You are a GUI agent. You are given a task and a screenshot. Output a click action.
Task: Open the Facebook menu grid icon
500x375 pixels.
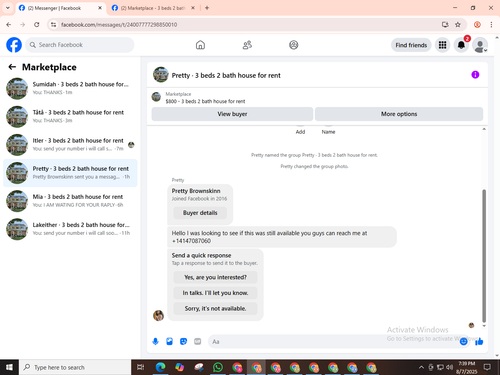coord(442,45)
